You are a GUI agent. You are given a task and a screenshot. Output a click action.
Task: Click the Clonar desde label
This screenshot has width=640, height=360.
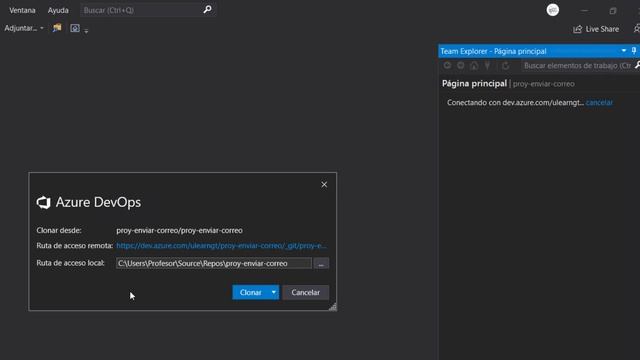click(x=59, y=230)
